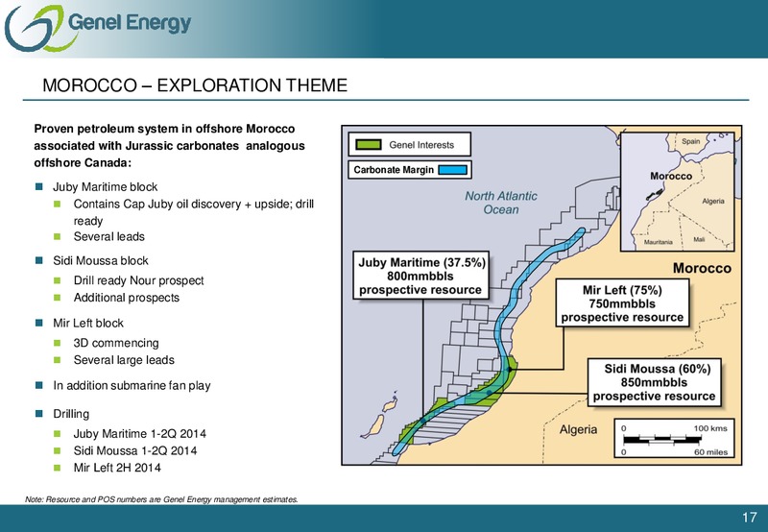The height and width of the screenshot is (532, 768).
Task: Click the Genel Energy logo
Action: (x=98, y=28)
